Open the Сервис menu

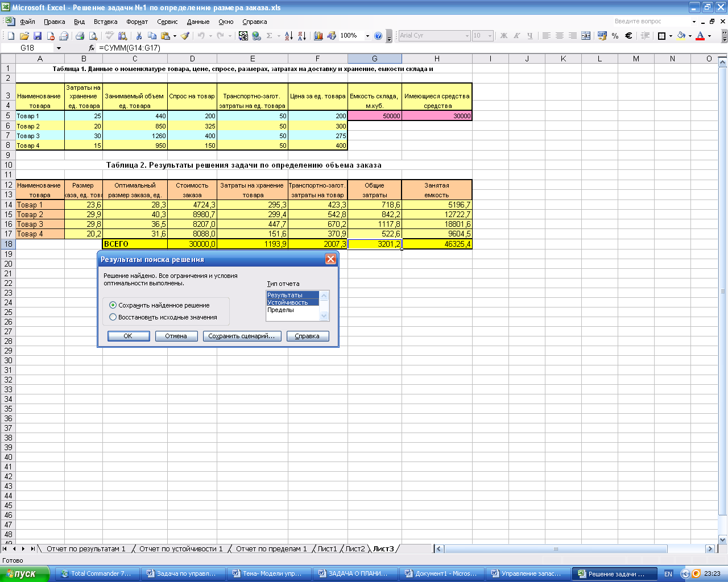pos(167,22)
